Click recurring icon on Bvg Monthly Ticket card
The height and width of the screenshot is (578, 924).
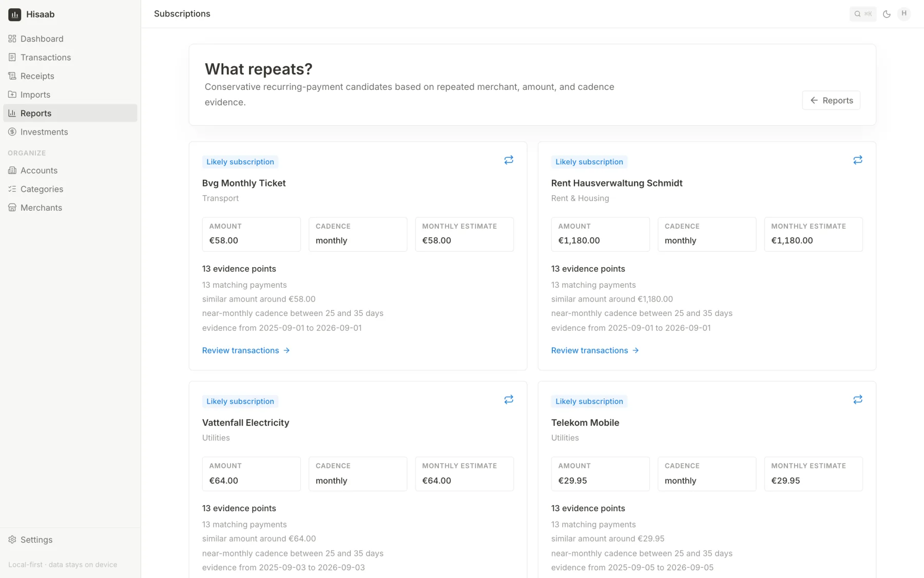(509, 160)
